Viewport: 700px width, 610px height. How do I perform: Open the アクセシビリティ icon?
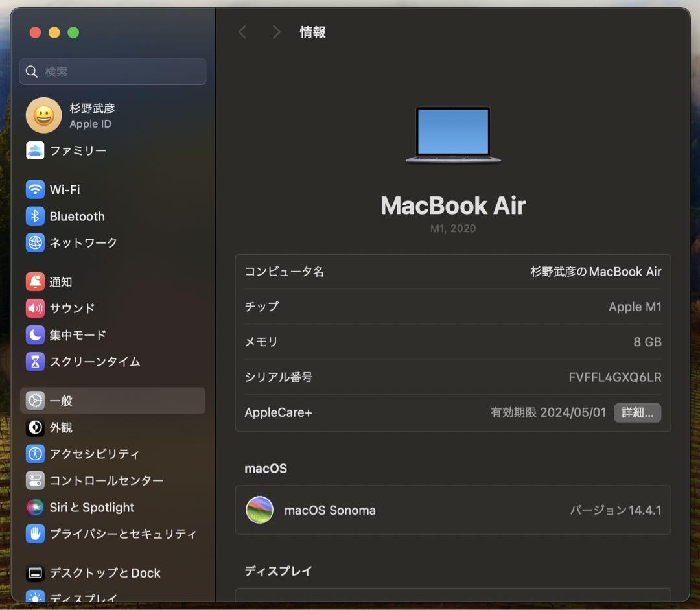(x=35, y=454)
